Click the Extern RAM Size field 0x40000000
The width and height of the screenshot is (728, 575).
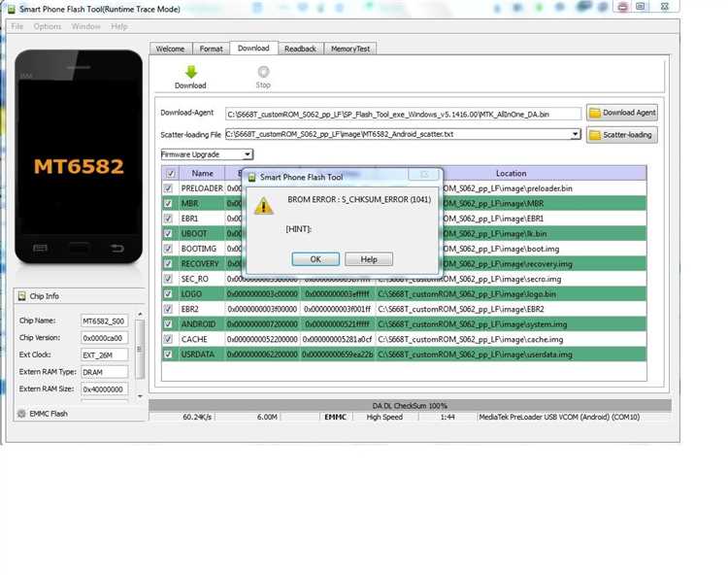coord(104,389)
